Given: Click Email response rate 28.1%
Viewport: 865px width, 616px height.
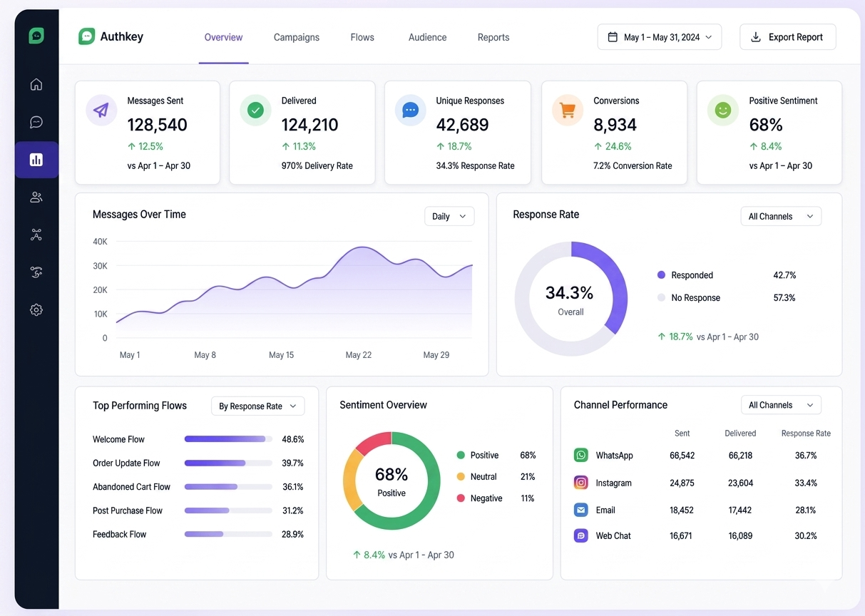Looking at the screenshot, I should [x=806, y=510].
